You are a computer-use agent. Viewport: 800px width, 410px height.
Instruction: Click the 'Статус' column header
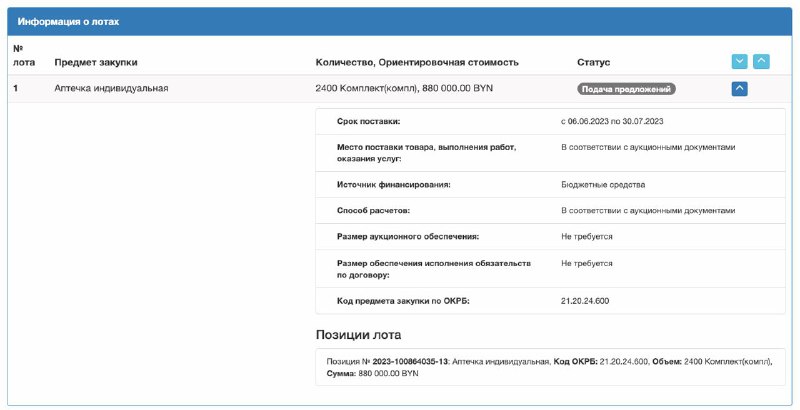[x=593, y=62]
